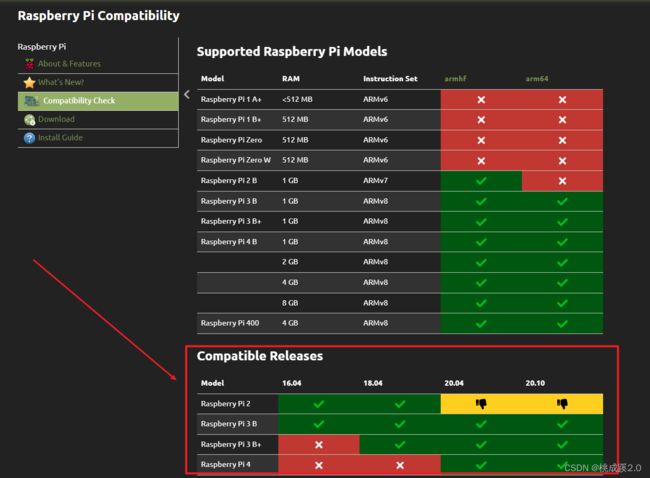Click the armhf cross for Raspberry Pi 1 B+
Screen dimensions: 650x478
coord(481,120)
